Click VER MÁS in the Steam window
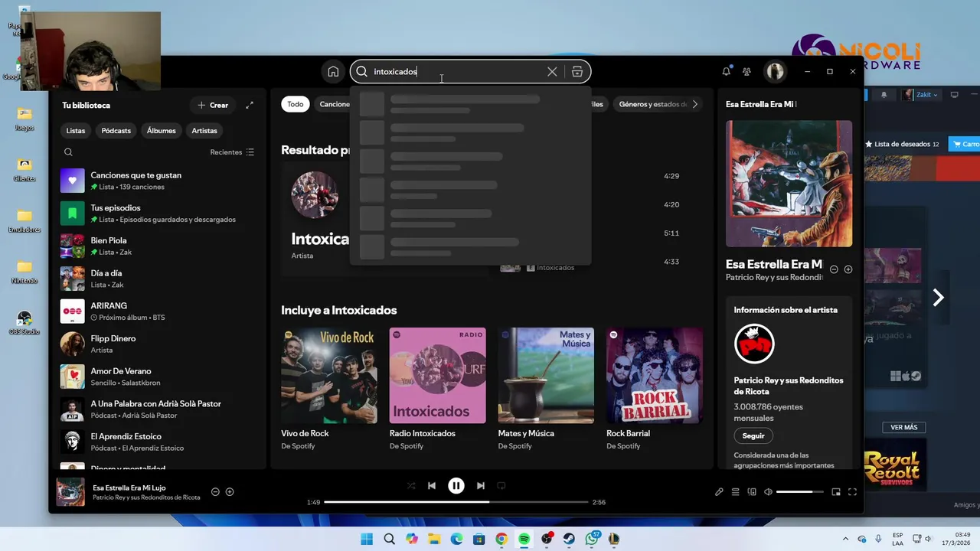 pos(904,427)
